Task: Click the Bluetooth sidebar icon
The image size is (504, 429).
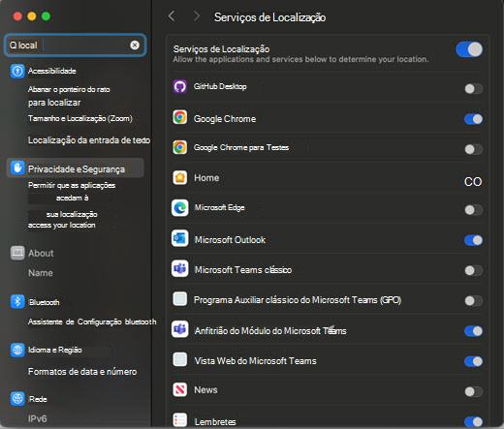Action: pos(17,302)
